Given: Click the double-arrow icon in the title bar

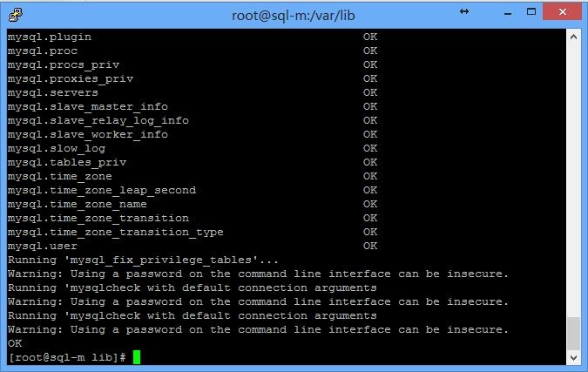Looking at the screenshot, I should (x=464, y=11).
